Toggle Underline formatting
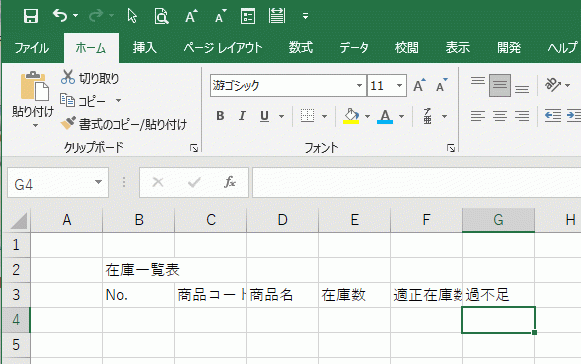Screen dimensions: 581x364 click(x=264, y=116)
